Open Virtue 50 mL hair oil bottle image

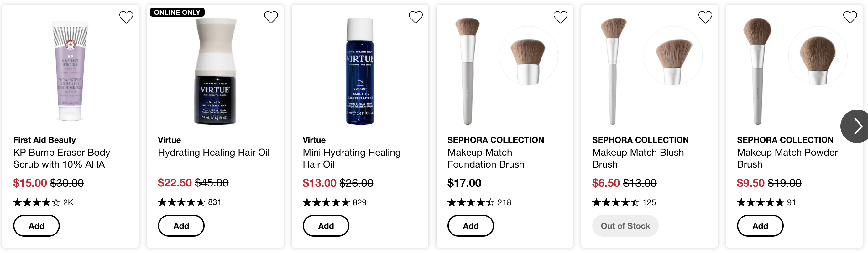215,71
